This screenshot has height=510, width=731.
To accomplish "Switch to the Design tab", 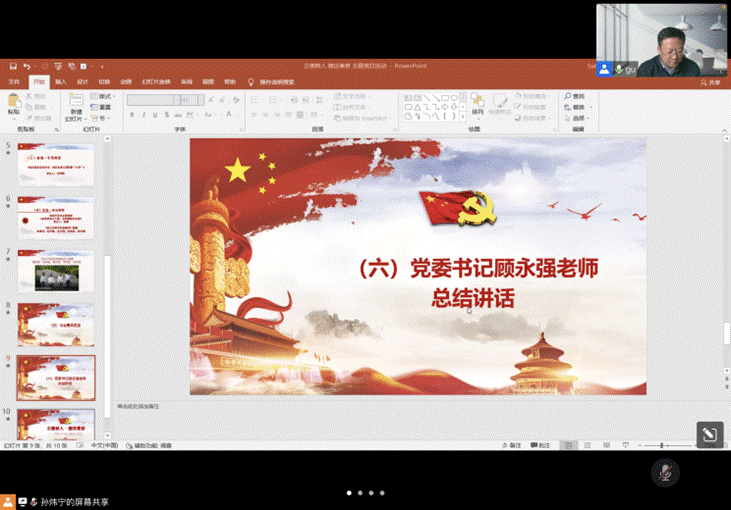I will click(x=83, y=82).
